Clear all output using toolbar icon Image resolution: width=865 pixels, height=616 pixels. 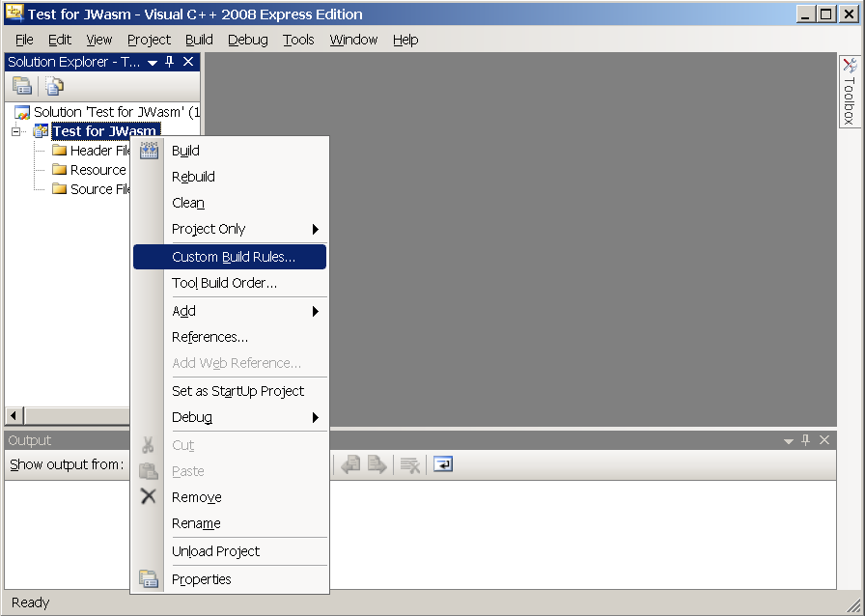click(x=410, y=464)
